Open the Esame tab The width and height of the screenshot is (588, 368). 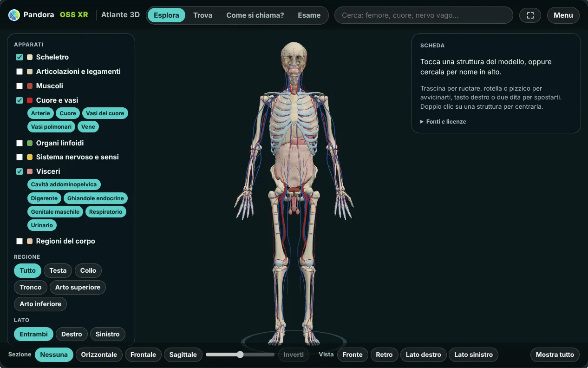pos(309,15)
